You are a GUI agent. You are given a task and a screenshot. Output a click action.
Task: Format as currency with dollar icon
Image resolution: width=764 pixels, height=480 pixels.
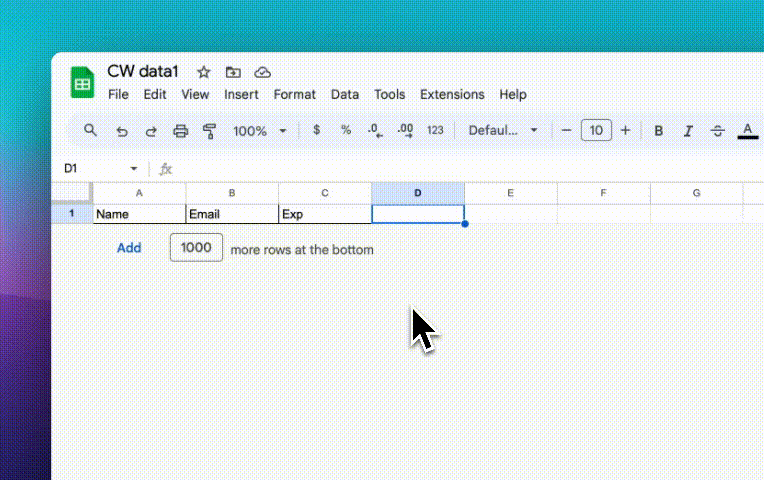[x=317, y=130]
